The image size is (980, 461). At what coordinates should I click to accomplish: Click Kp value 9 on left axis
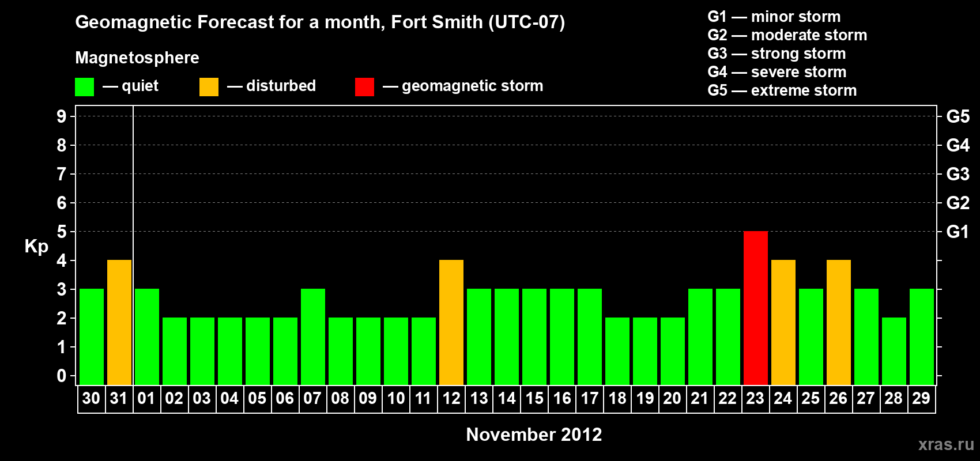[62, 116]
